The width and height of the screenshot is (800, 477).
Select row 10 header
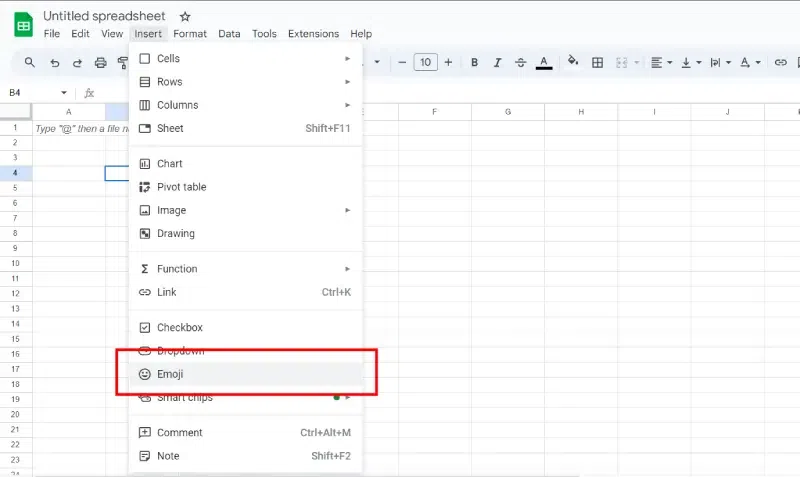(x=15, y=264)
